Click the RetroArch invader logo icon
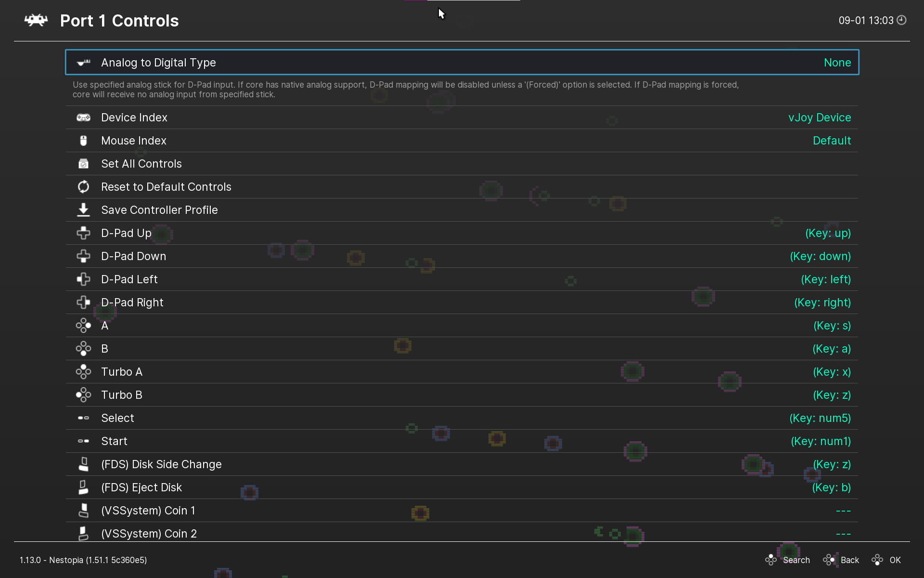Screen dimensions: 924x578 pos(36,20)
